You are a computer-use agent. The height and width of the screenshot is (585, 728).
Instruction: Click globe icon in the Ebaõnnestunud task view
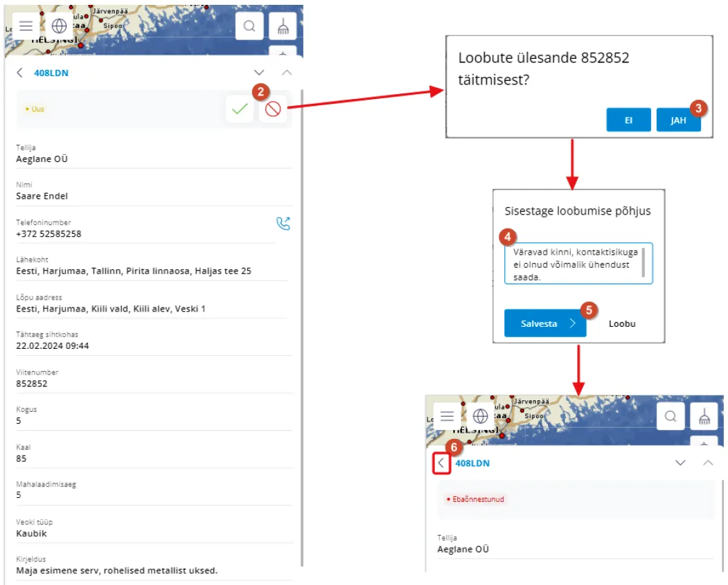pos(481,416)
